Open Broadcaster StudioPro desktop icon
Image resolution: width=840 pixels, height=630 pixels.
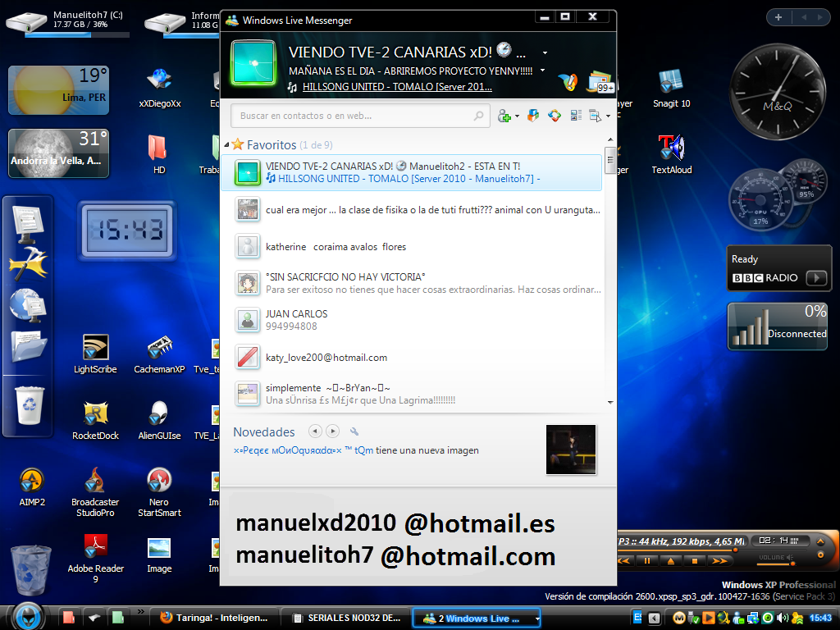click(x=95, y=492)
